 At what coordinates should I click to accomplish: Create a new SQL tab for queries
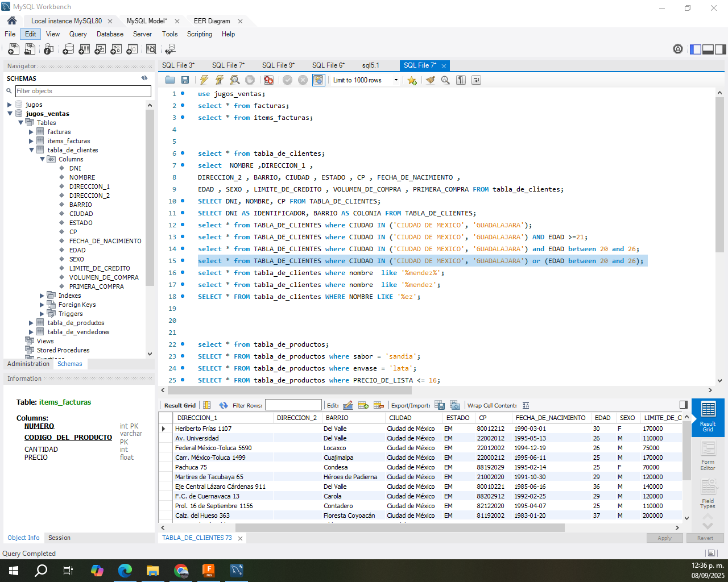point(14,49)
